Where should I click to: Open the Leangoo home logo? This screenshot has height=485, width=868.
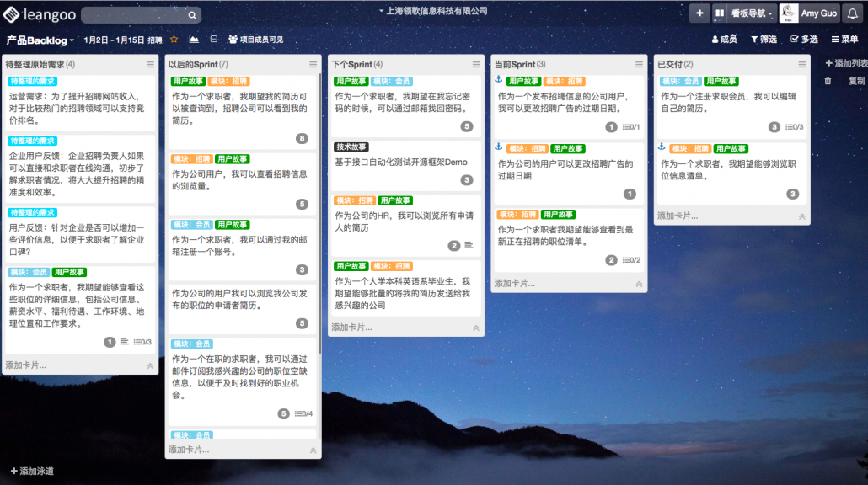click(35, 13)
